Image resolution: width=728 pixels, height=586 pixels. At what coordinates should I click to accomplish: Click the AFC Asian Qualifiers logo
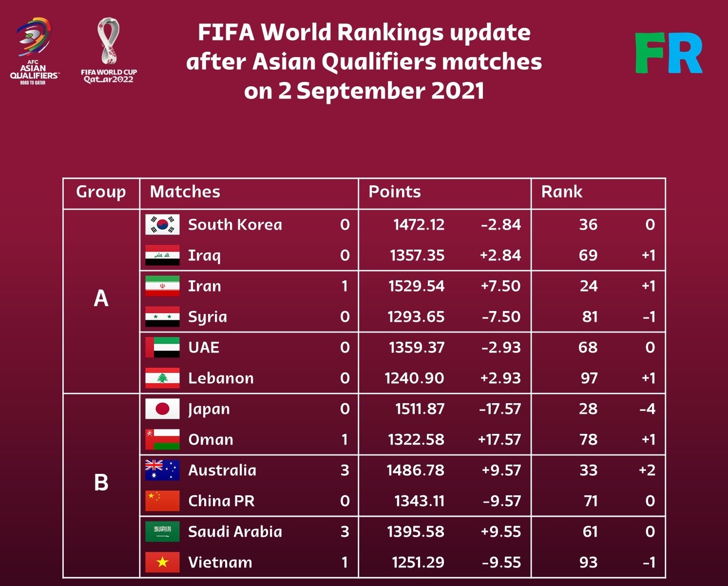click(34, 51)
